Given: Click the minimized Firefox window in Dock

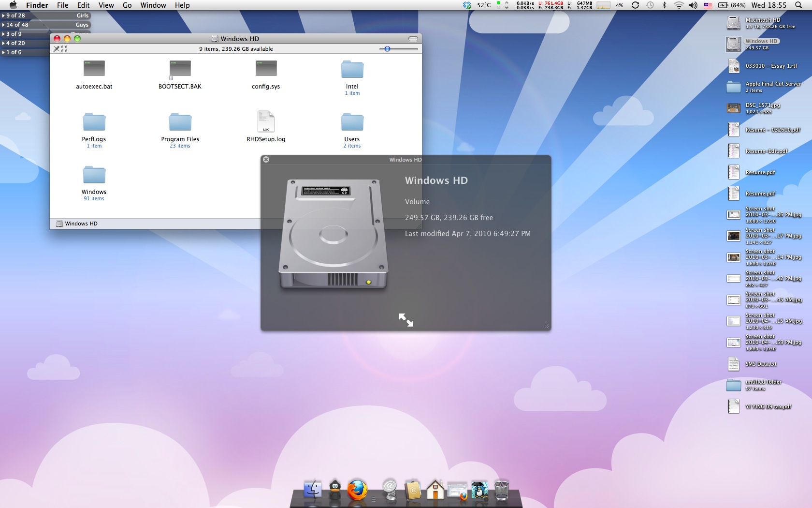Looking at the screenshot, I should pos(457,491).
